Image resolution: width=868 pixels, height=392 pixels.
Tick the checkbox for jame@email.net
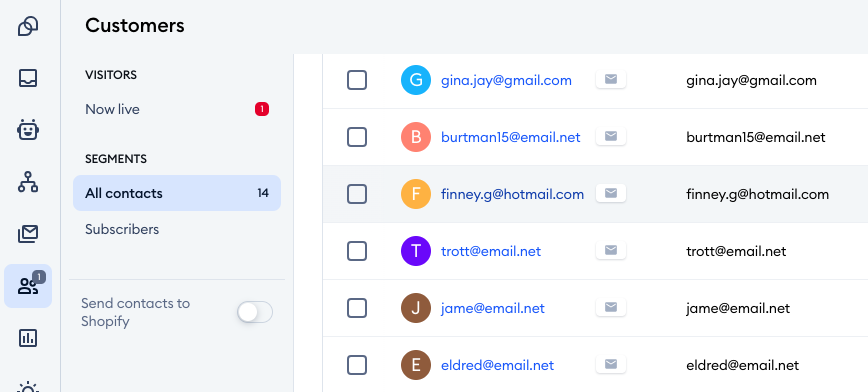tap(356, 308)
